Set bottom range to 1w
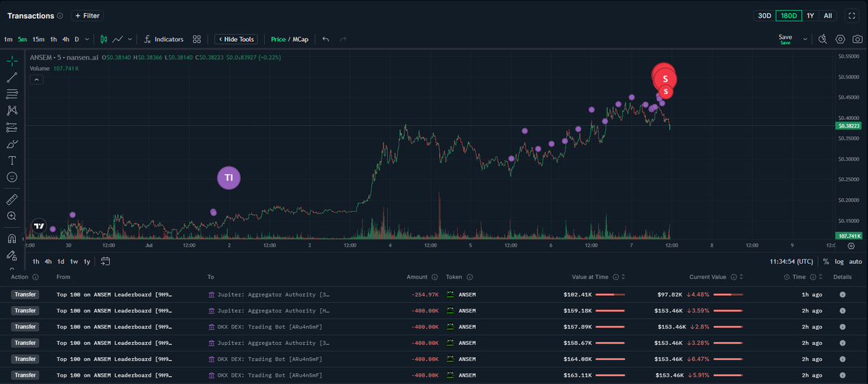 coord(74,261)
